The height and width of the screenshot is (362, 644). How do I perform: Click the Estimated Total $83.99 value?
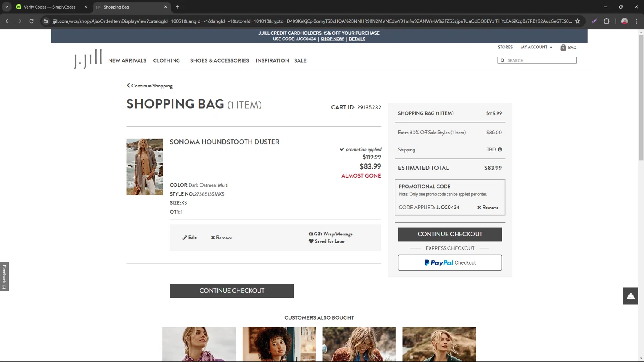coord(493,168)
